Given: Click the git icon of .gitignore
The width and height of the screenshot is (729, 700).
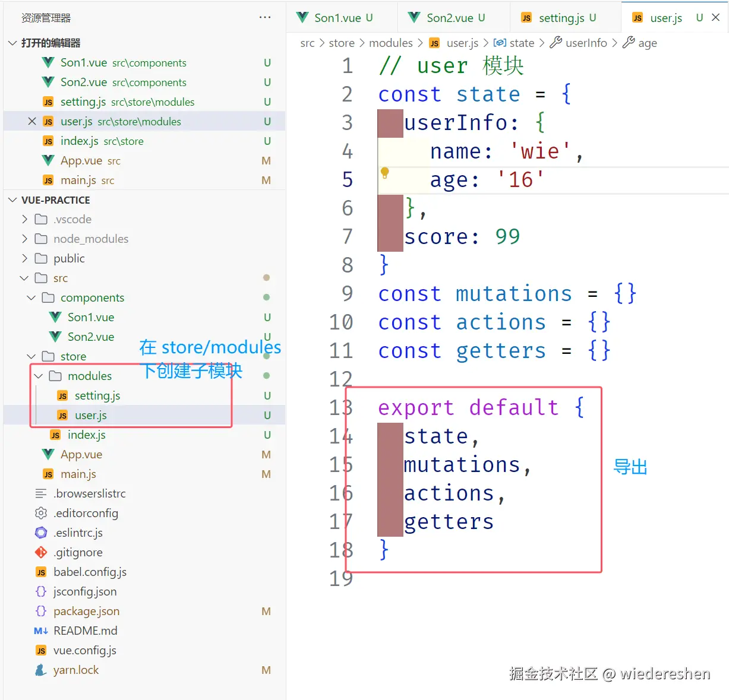Looking at the screenshot, I should (x=41, y=552).
